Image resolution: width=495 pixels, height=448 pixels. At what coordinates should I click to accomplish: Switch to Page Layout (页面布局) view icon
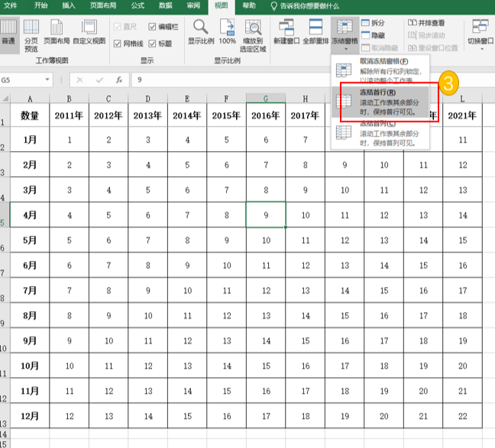click(57, 31)
